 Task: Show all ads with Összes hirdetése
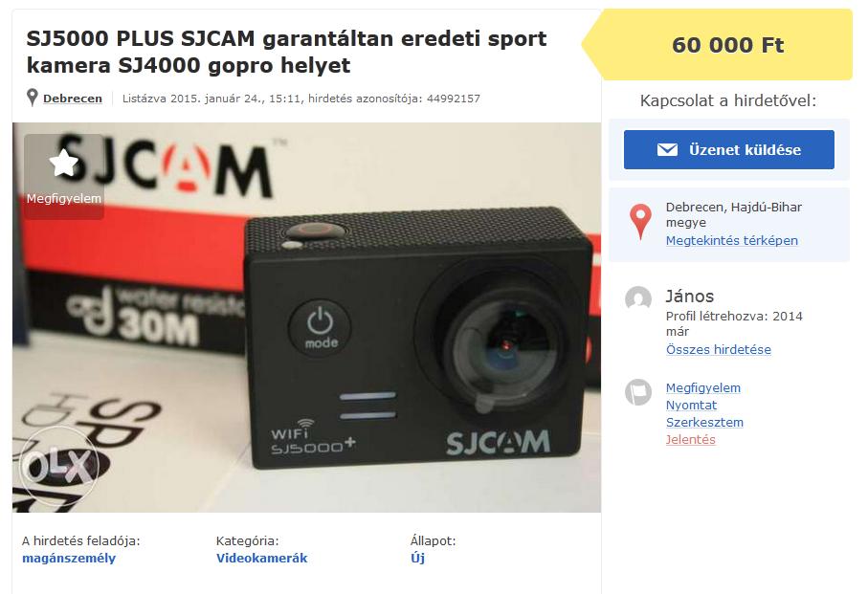718,349
